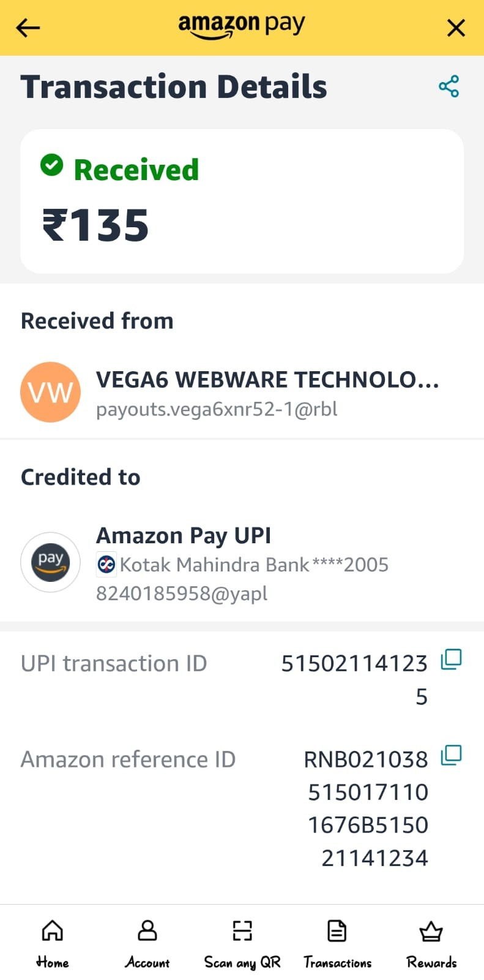484x980 pixels.
Task: Tap the 8240185958@yapl UPI ID
Action: point(182,593)
